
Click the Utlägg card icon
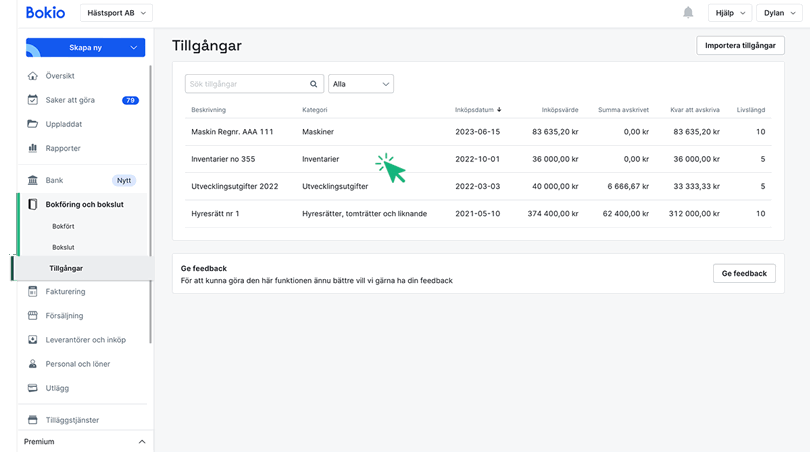[33, 388]
